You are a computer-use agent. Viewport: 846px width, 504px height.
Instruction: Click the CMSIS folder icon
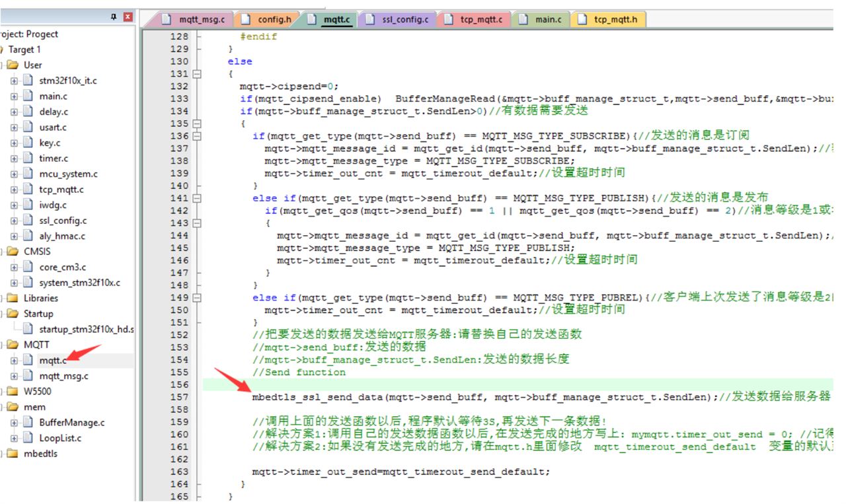[13, 252]
